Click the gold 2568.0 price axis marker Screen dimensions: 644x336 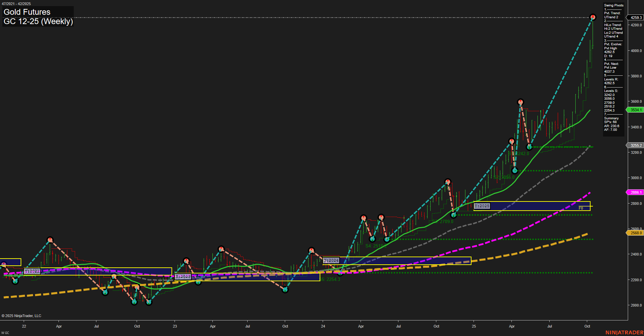click(x=635, y=233)
